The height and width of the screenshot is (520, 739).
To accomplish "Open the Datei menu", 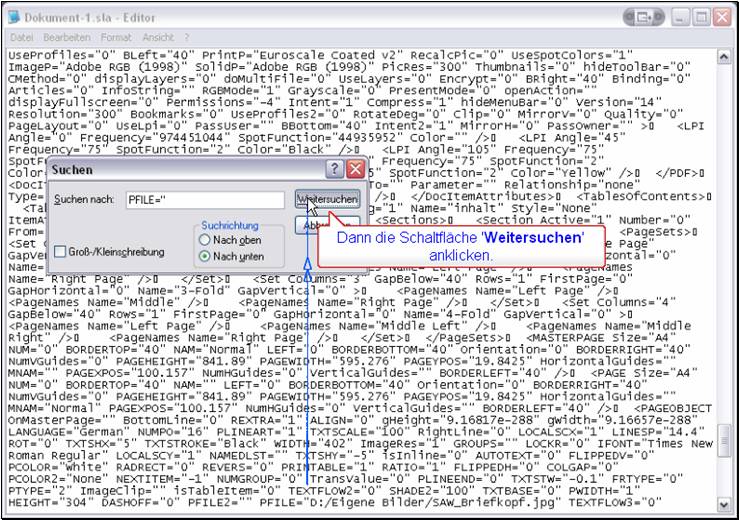I will 21,37.
